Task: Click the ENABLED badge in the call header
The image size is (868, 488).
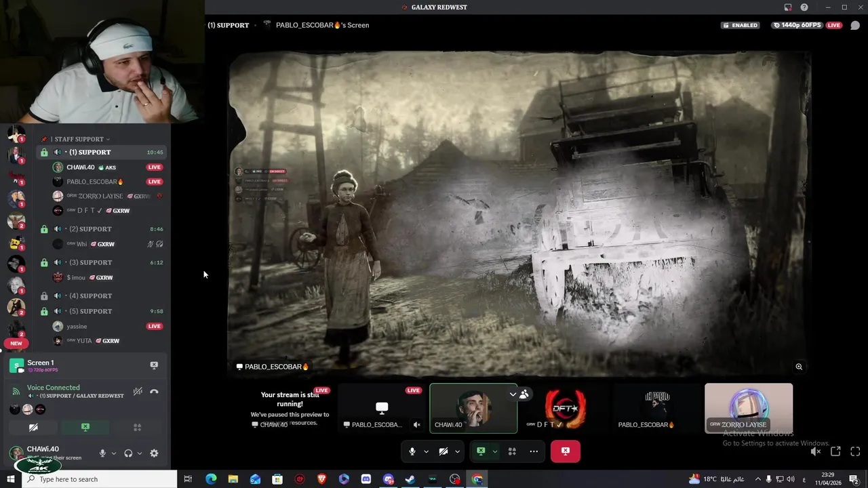Action: [741, 25]
